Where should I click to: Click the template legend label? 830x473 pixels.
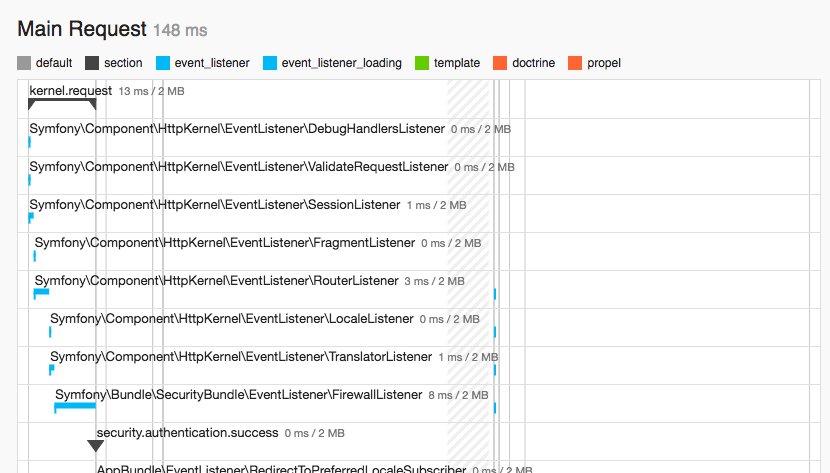(x=457, y=63)
